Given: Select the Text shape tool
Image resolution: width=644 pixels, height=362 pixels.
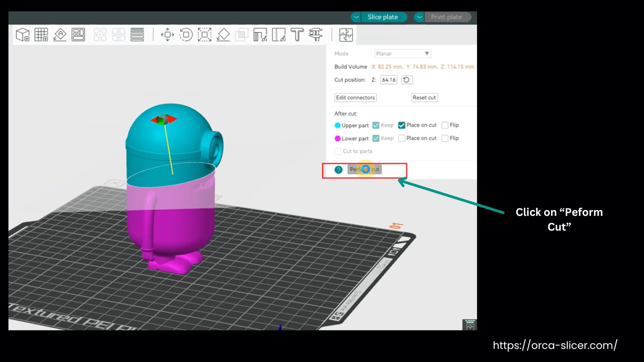Looking at the screenshot, I should 297,35.
